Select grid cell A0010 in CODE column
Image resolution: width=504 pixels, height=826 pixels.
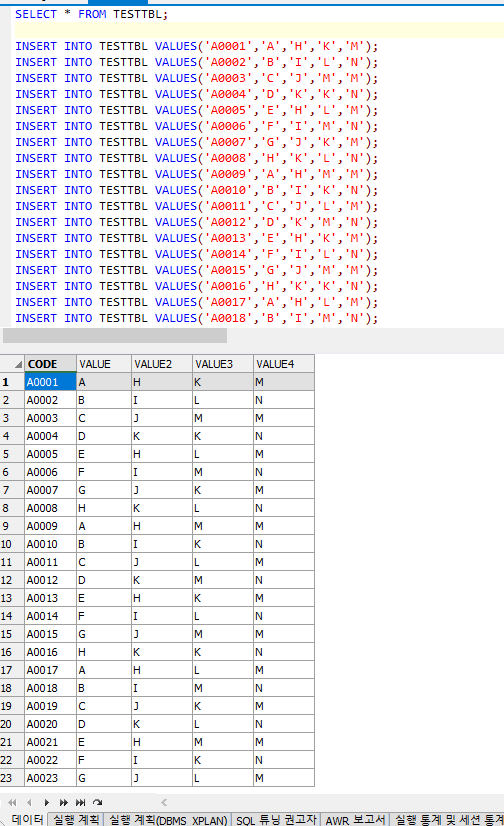(x=50, y=544)
